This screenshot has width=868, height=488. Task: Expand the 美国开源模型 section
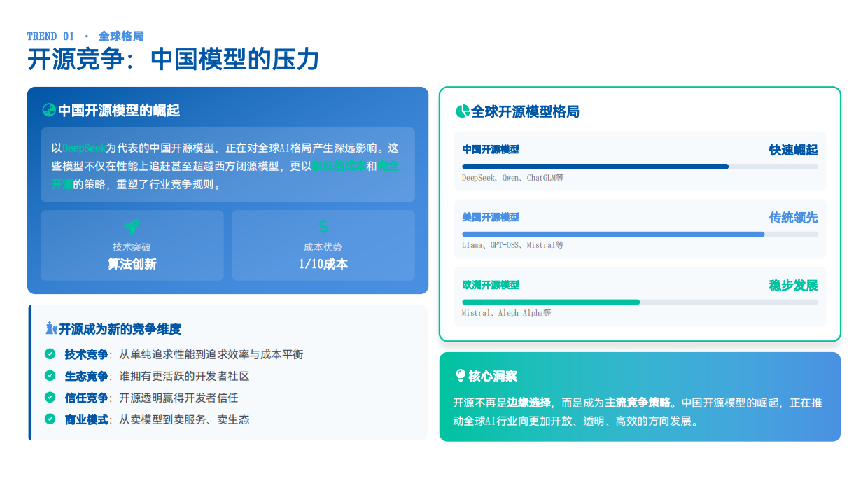point(489,218)
